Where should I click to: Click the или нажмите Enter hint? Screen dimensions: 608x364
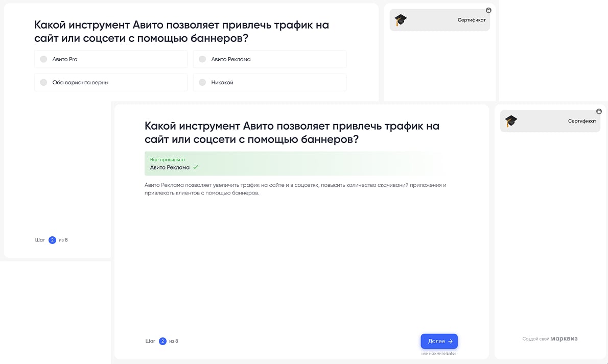(438, 353)
